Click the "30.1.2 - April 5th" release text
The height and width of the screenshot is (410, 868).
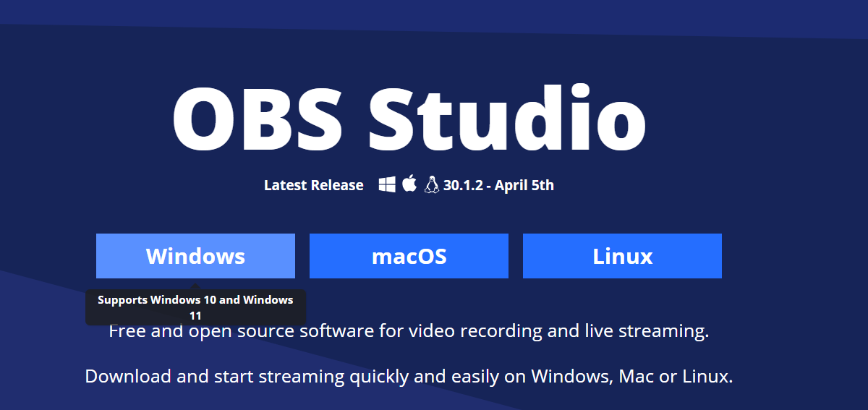point(498,185)
